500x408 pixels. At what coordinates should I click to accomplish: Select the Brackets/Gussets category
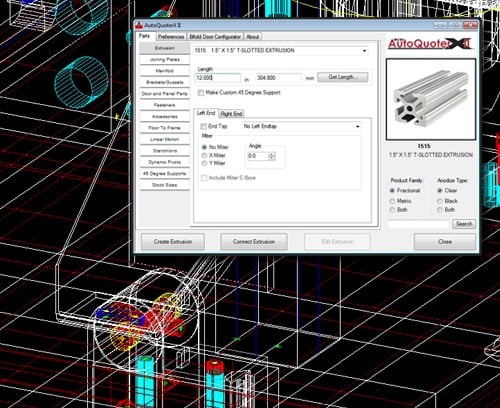[x=165, y=82]
